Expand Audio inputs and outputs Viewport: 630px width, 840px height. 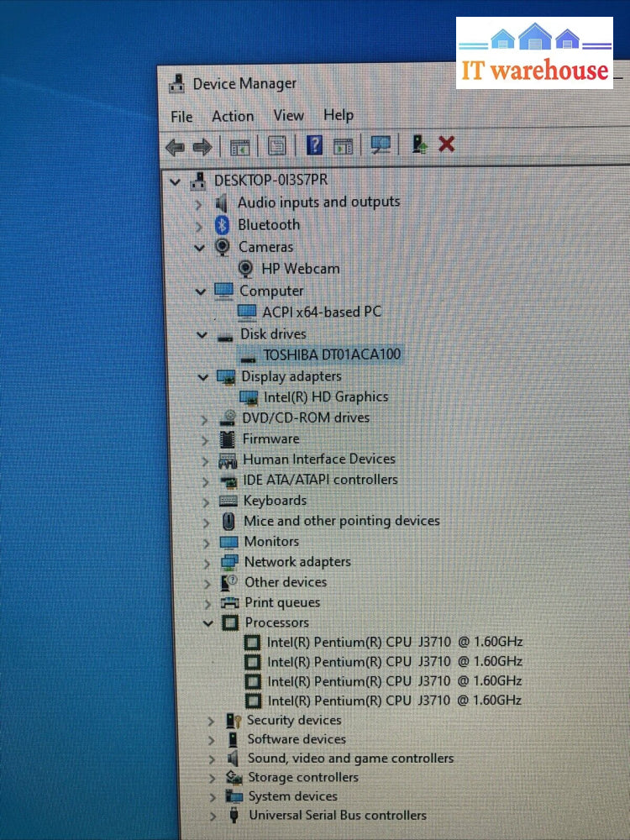198,205
